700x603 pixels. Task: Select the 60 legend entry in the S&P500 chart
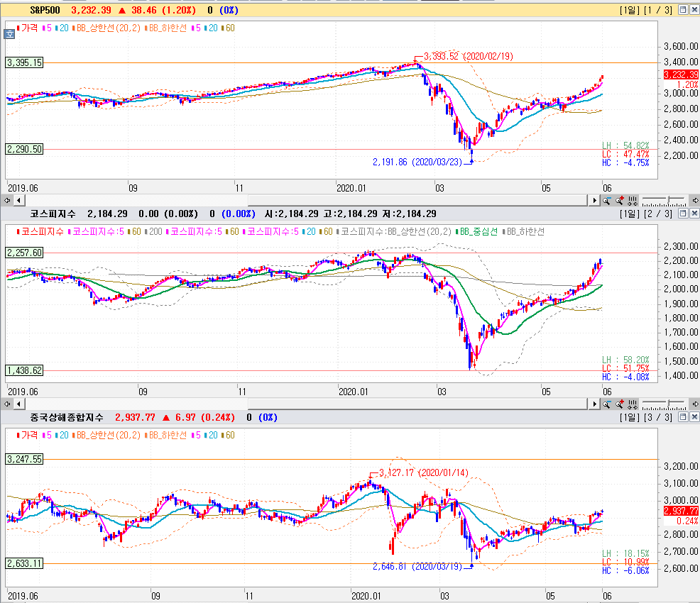[228, 28]
